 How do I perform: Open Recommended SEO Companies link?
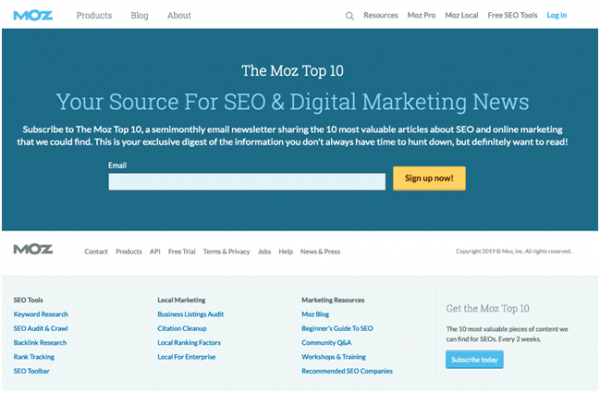(347, 371)
